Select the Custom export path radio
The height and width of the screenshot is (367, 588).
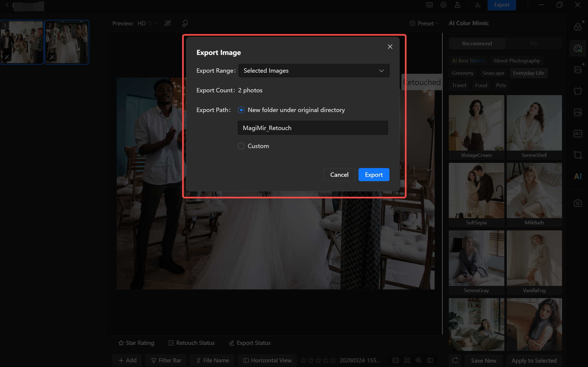click(241, 146)
